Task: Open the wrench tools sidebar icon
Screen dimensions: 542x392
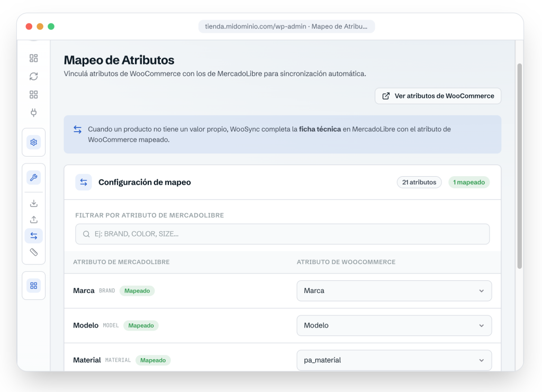Action: [x=33, y=178]
